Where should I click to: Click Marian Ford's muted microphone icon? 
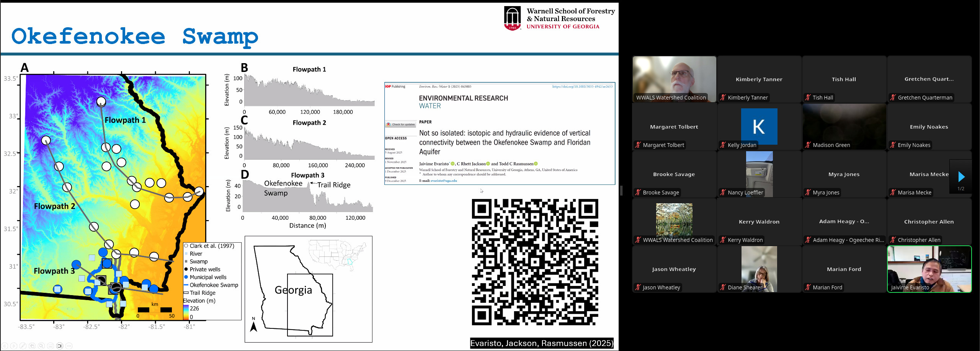coord(808,287)
